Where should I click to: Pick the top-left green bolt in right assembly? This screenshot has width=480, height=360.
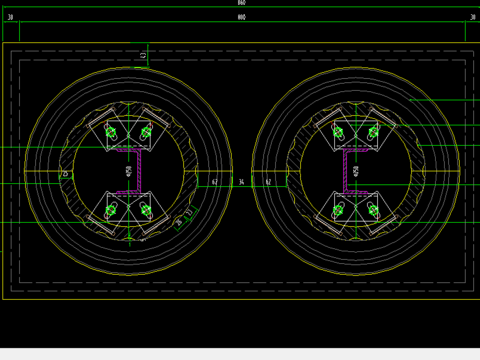[x=338, y=132]
